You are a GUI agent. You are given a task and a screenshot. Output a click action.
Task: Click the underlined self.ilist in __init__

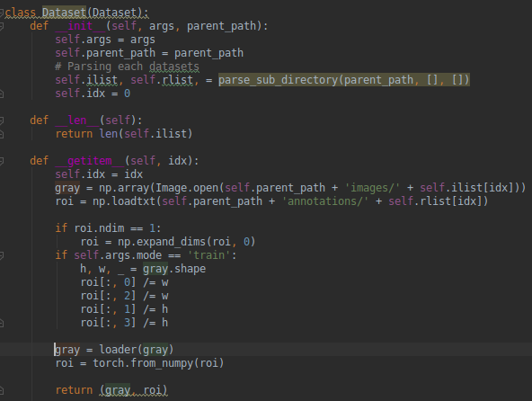86,80
